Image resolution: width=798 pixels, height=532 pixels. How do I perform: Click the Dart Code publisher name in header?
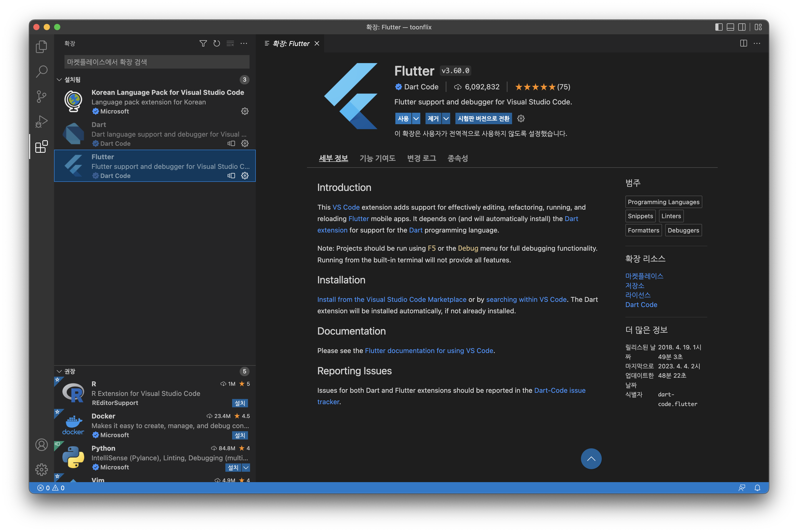[421, 87]
